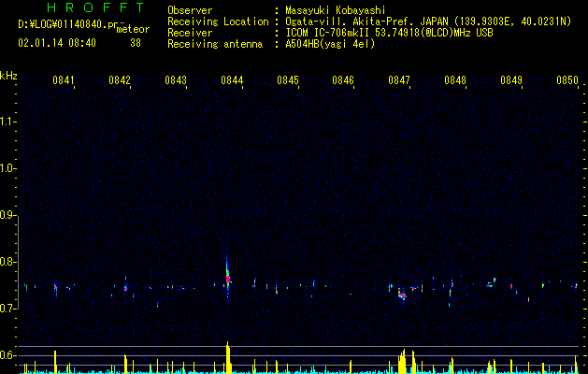Click the Observer field label
Viewport: 588px width, 374px height.
(x=190, y=10)
